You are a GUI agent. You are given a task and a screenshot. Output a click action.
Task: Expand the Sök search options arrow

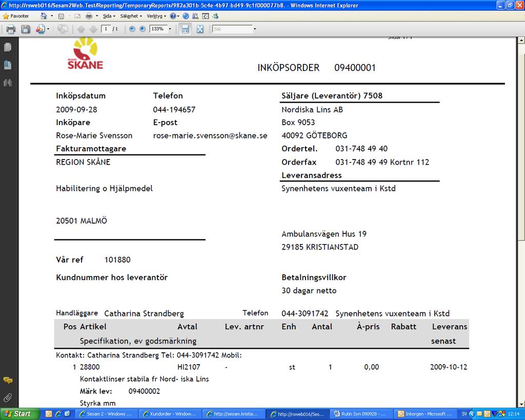point(255,29)
